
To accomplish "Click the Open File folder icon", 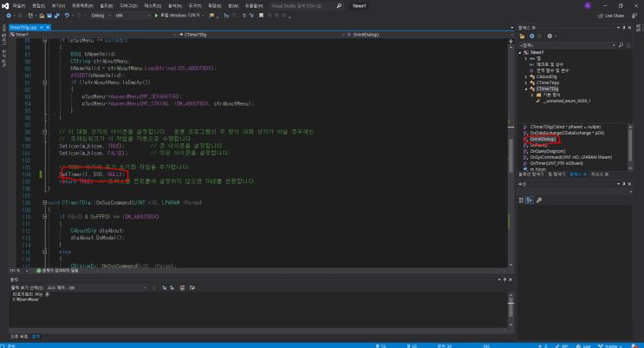I will point(42,16).
